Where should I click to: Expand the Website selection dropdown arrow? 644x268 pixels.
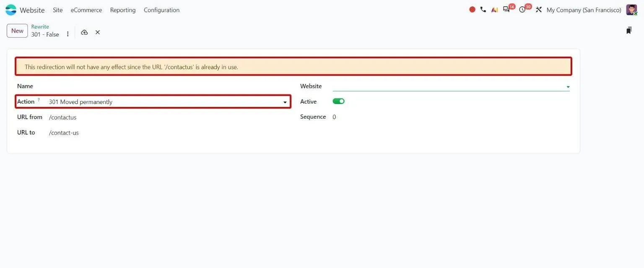[568, 87]
